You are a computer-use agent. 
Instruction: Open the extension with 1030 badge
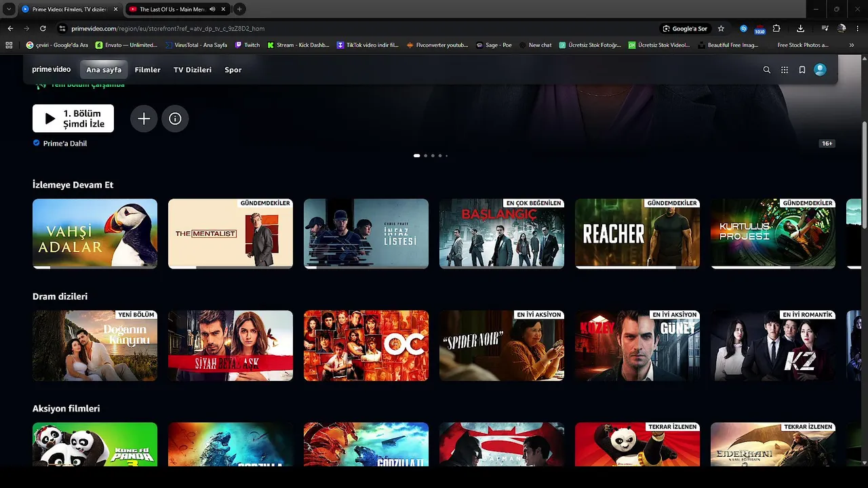point(759,29)
